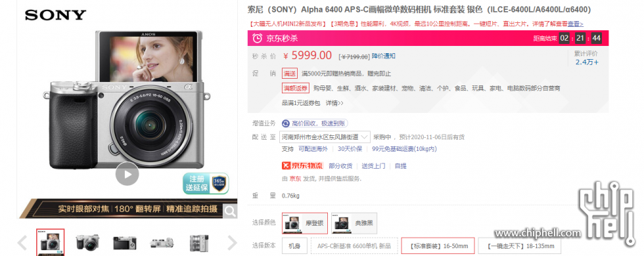Image resolution: width=644 pixels, height=256 pixels.
Task: Click the 30天价保 link
Action: pyautogui.click(x=350, y=149)
